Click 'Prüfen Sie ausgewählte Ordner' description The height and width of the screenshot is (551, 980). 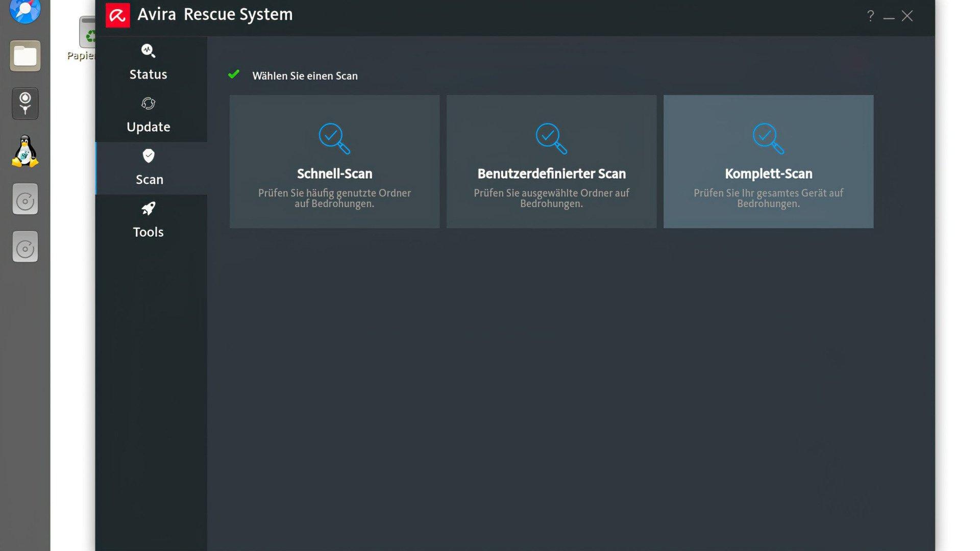tap(551, 198)
